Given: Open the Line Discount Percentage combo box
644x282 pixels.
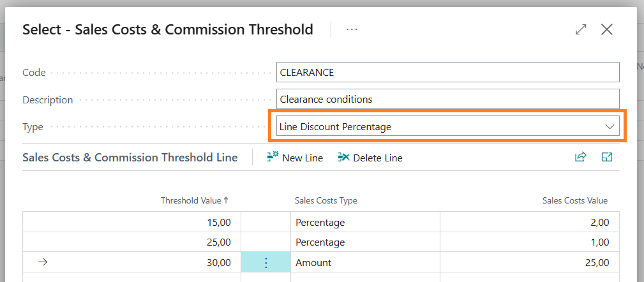Looking at the screenshot, I should (447, 126).
